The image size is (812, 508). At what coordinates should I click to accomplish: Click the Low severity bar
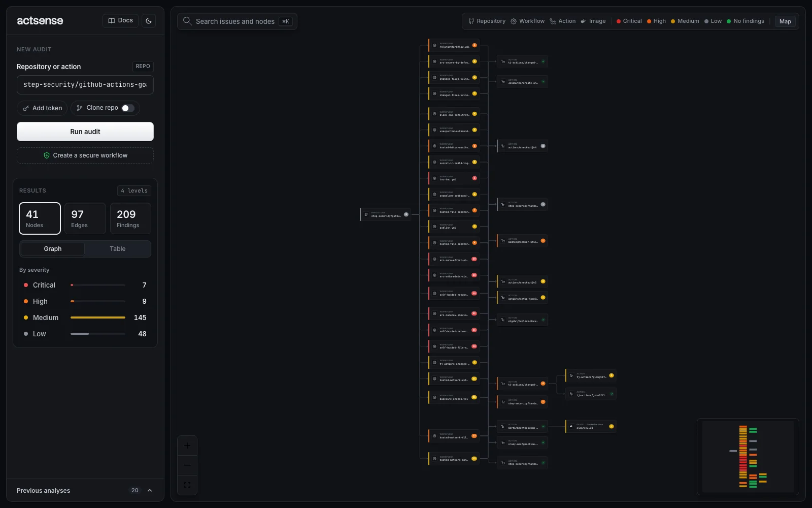pos(98,334)
